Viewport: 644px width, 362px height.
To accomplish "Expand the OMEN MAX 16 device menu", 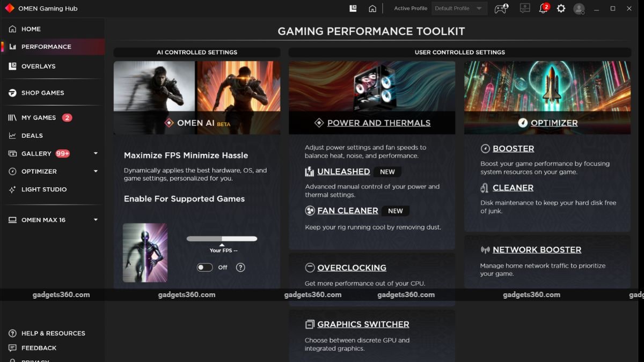I will (x=96, y=220).
